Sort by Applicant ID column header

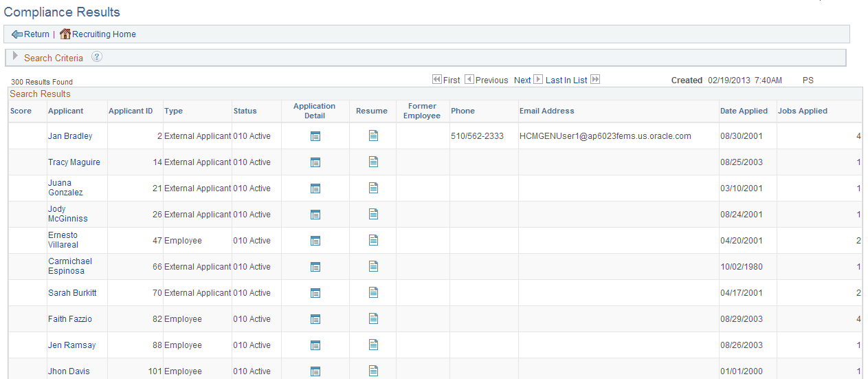pos(131,111)
